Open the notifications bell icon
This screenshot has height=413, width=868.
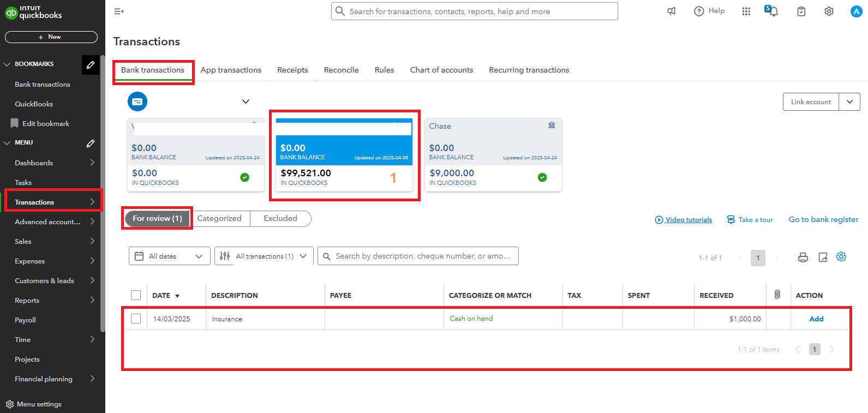[773, 11]
